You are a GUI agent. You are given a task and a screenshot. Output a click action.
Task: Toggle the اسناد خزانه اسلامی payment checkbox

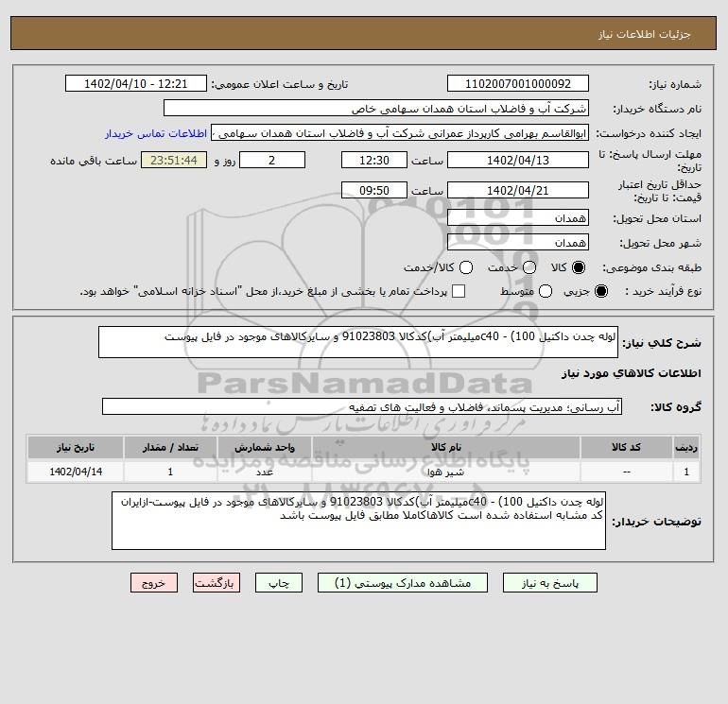point(459,291)
